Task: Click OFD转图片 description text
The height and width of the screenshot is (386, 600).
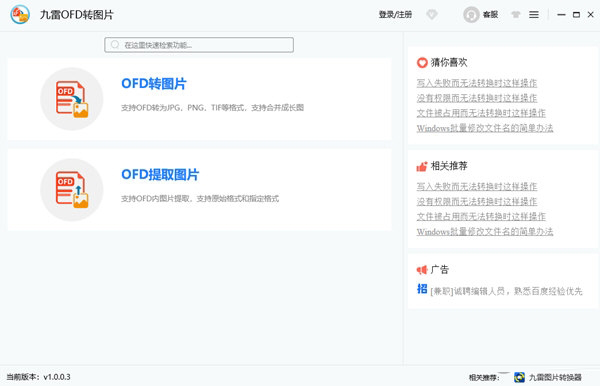Action: point(212,107)
